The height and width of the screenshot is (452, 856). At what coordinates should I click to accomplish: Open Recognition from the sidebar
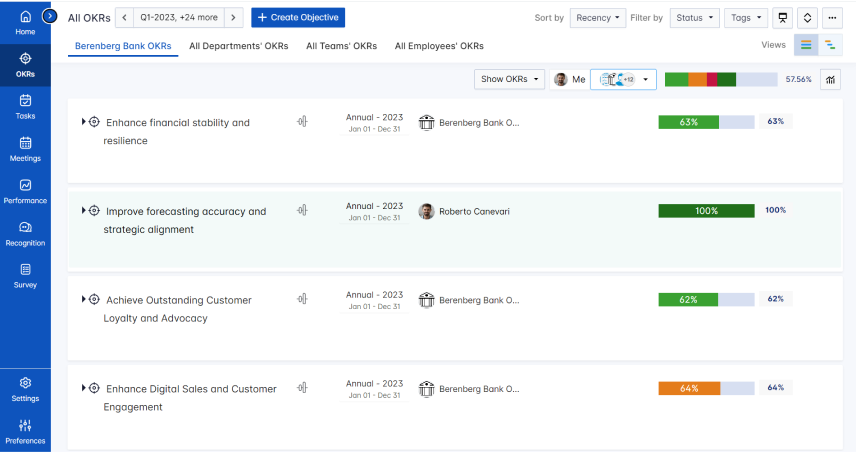pos(25,234)
